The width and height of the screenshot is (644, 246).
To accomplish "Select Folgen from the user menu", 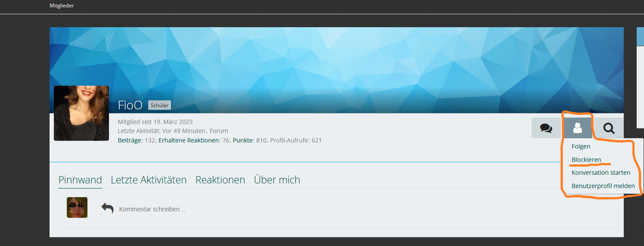I will click(581, 146).
